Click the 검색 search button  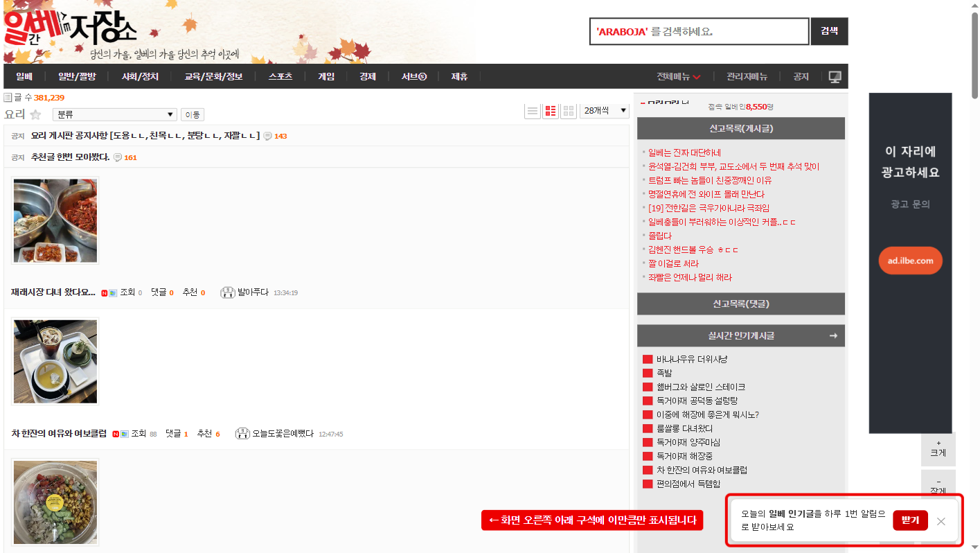point(829,31)
